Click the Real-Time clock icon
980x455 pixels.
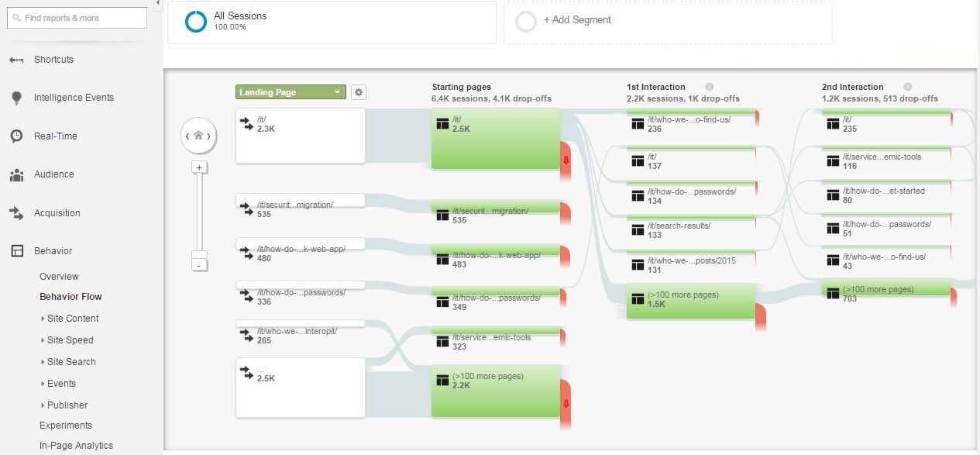coord(16,136)
